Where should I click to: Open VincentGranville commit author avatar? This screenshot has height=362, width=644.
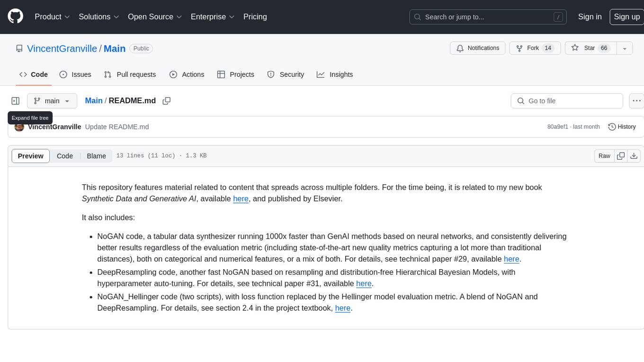point(19,127)
